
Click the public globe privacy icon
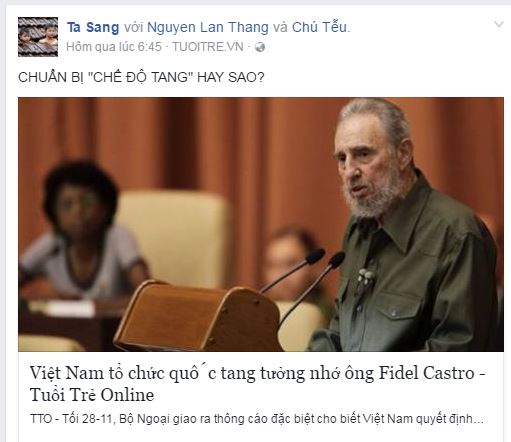(260, 47)
